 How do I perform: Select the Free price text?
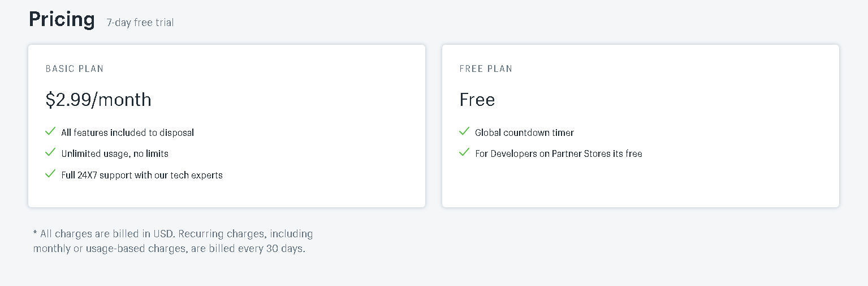[x=477, y=100]
